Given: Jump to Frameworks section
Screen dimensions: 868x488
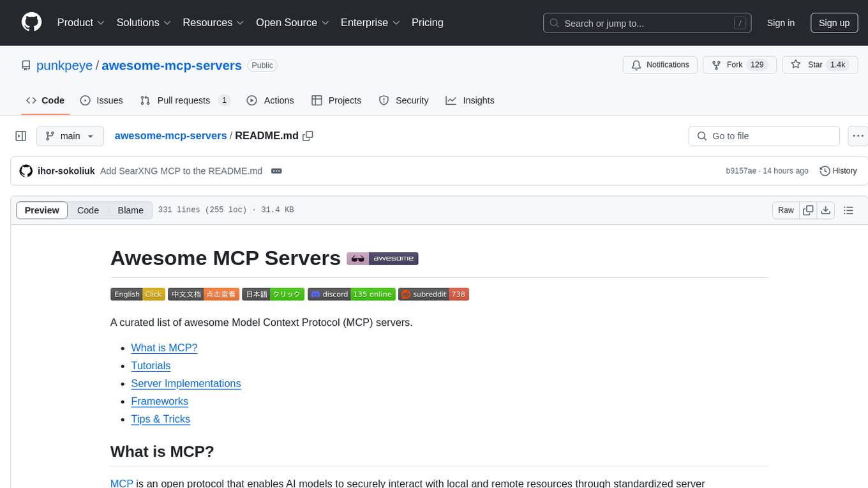Looking at the screenshot, I should (x=160, y=401).
